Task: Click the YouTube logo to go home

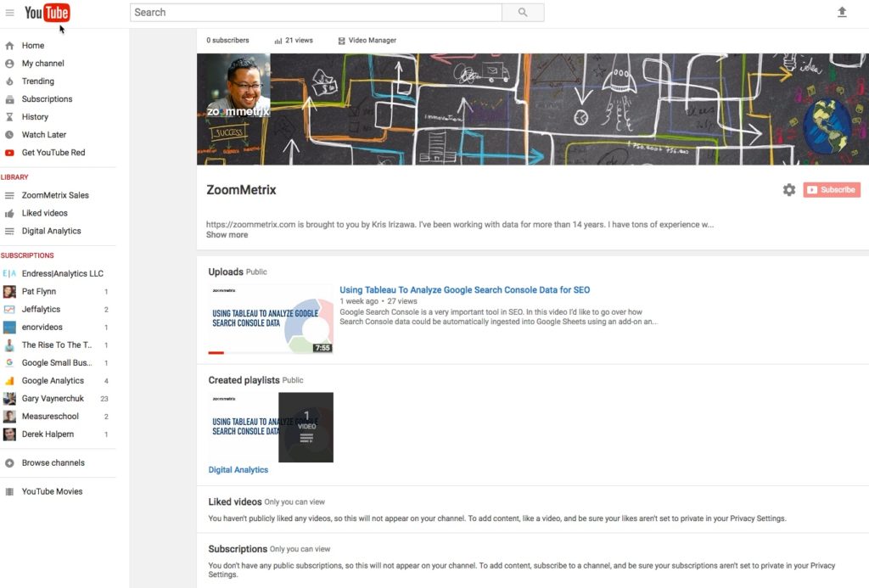Action: click(x=49, y=13)
